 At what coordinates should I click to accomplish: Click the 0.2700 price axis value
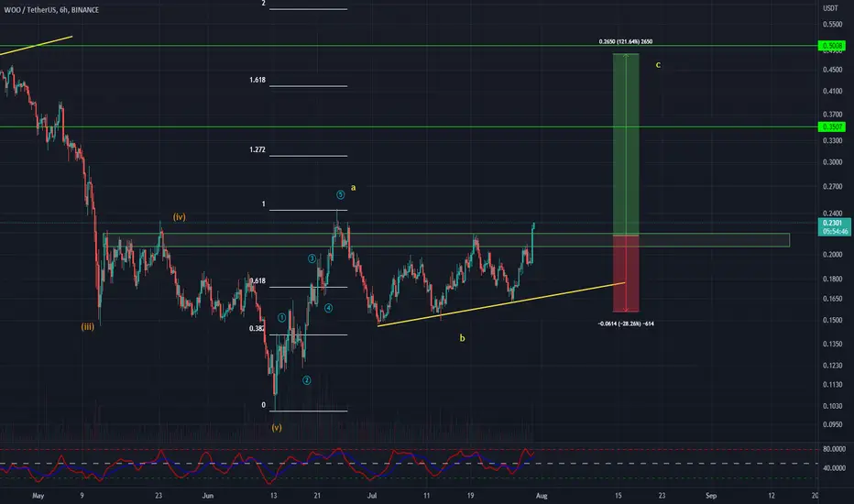[832, 186]
